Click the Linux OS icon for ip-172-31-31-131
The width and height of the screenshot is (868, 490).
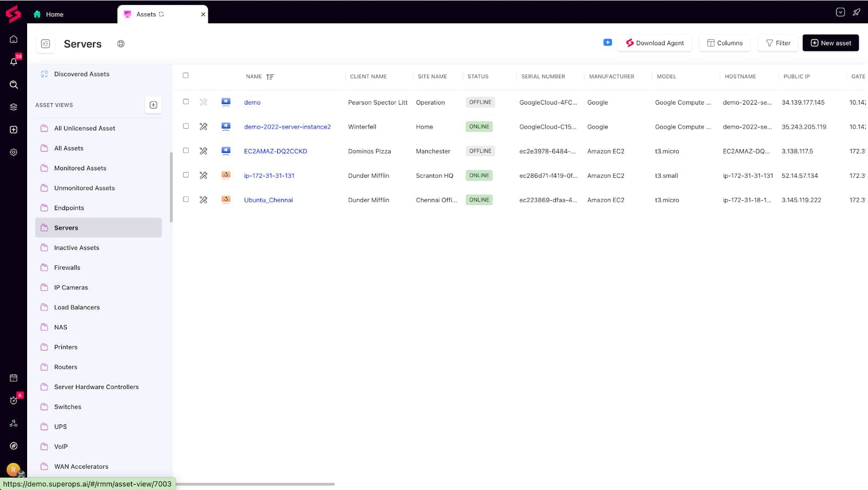226,175
